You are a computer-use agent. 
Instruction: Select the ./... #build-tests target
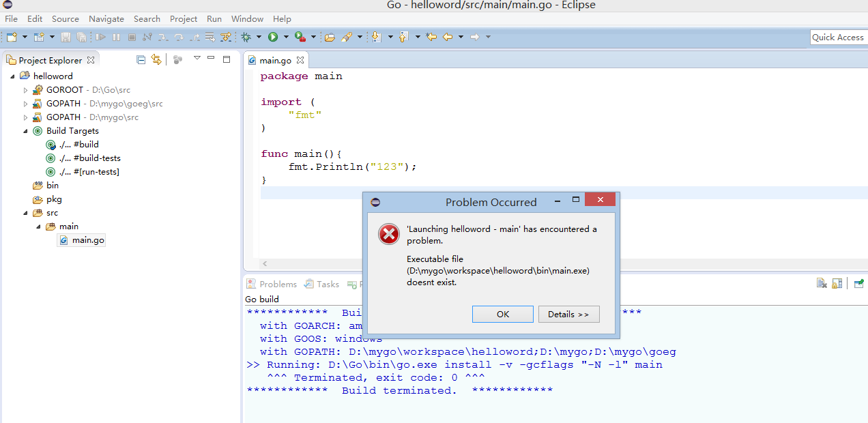click(x=83, y=158)
